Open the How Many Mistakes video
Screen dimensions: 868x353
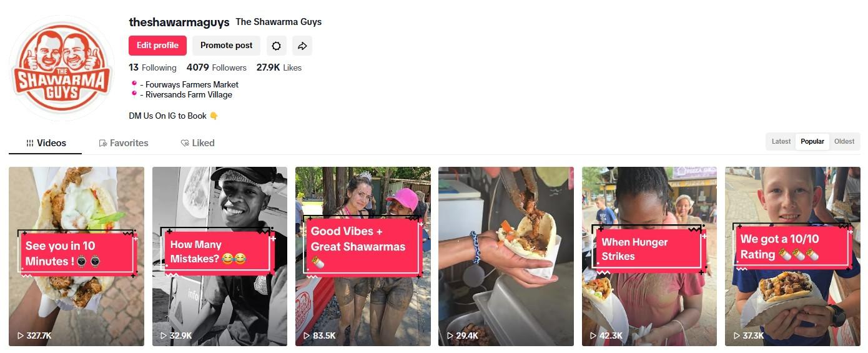pos(220,256)
